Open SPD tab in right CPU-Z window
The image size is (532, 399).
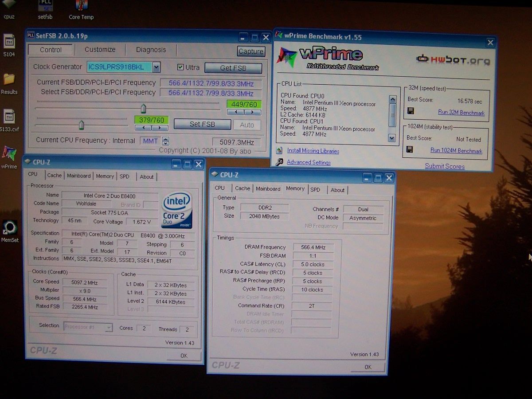tap(315, 190)
